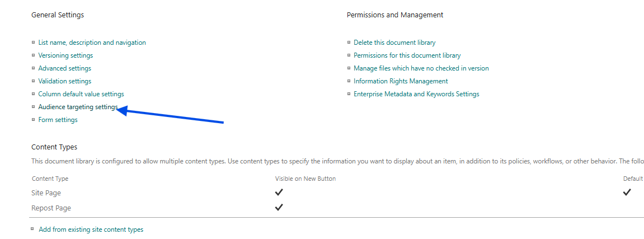Click Add from existing site content types
The height and width of the screenshot is (239, 644).
pyautogui.click(x=91, y=229)
